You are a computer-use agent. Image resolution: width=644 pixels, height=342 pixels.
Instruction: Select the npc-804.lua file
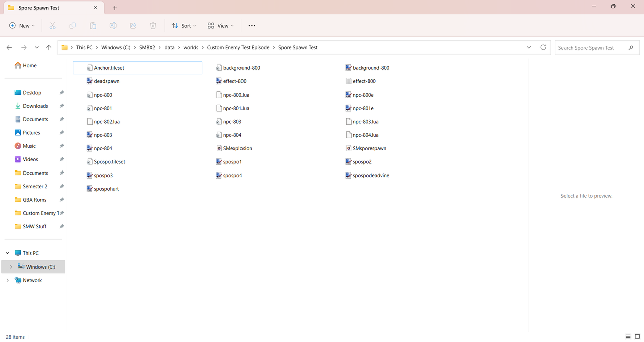362,135
